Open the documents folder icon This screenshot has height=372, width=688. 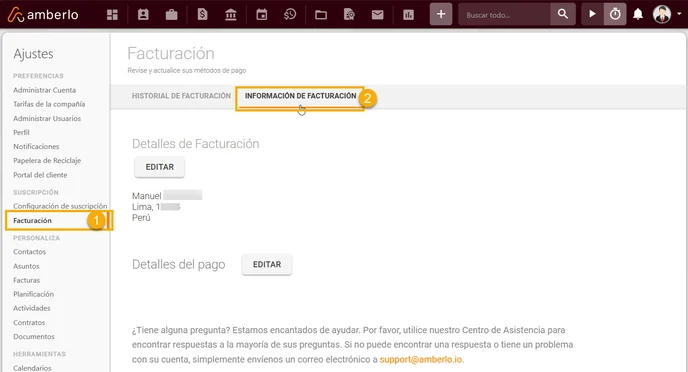click(321, 15)
